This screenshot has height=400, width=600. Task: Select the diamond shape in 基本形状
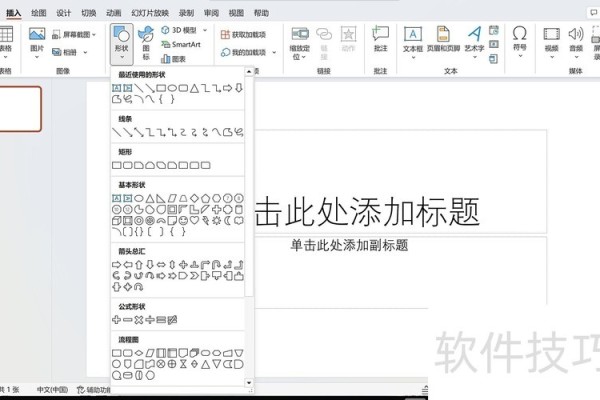tap(194, 198)
